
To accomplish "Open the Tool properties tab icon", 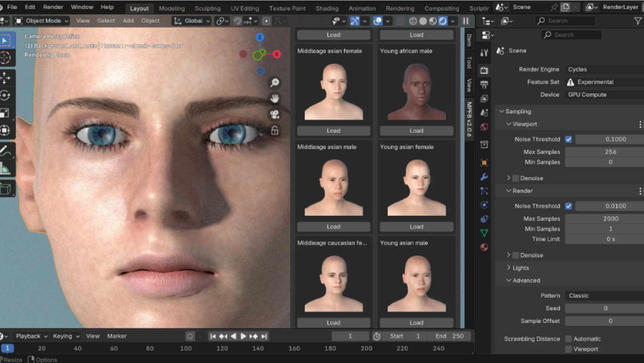I will 485,53.
